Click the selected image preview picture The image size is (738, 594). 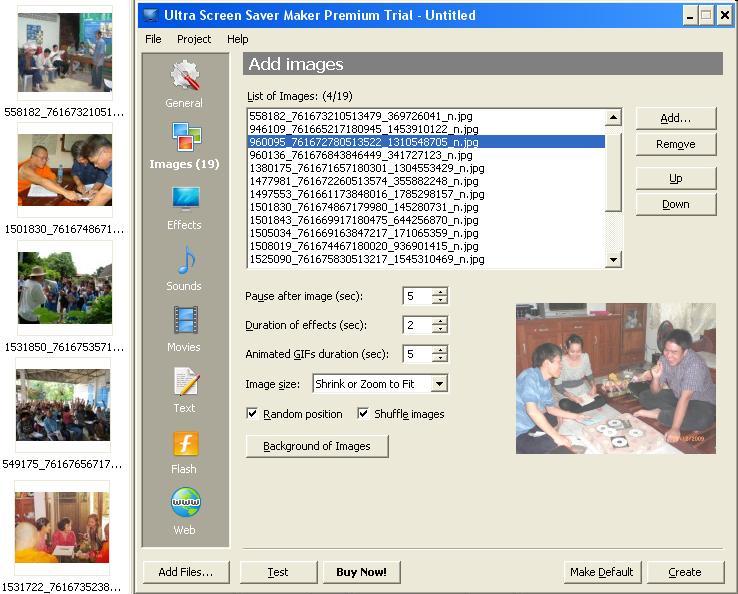point(616,378)
